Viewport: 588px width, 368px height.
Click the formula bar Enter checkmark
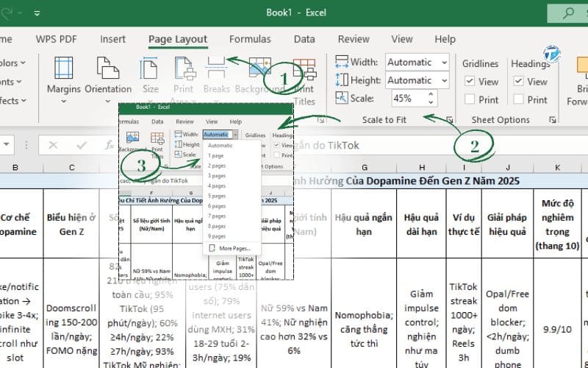82,145
